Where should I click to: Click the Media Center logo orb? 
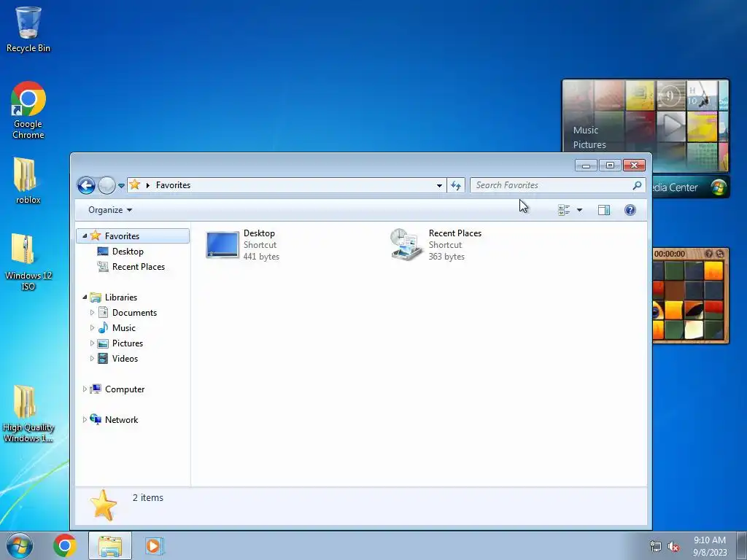click(719, 187)
